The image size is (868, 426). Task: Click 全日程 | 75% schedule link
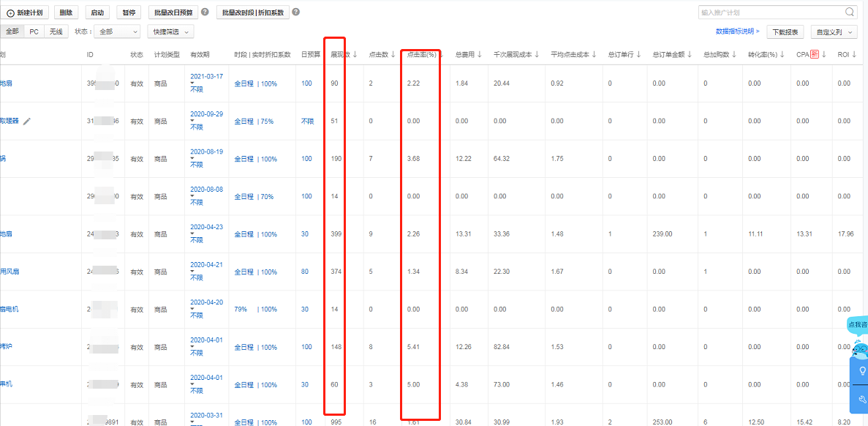tap(254, 122)
